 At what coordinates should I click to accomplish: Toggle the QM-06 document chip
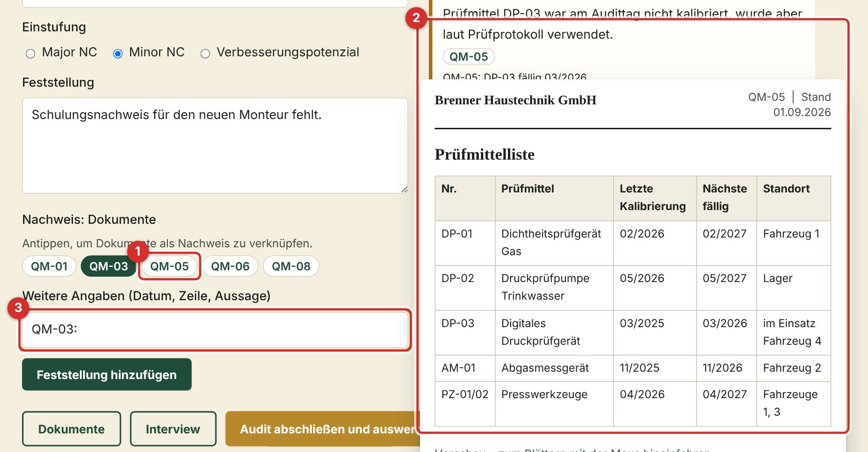click(x=230, y=266)
